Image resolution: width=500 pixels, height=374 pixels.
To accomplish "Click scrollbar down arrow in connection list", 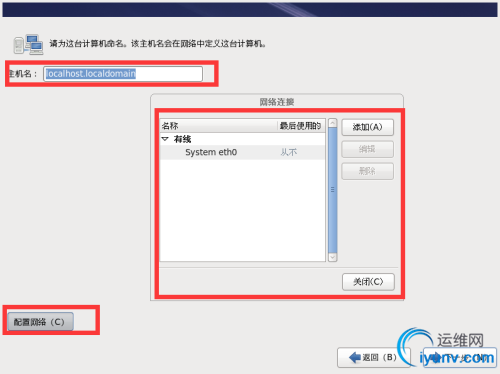I will [x=332, y=257].
